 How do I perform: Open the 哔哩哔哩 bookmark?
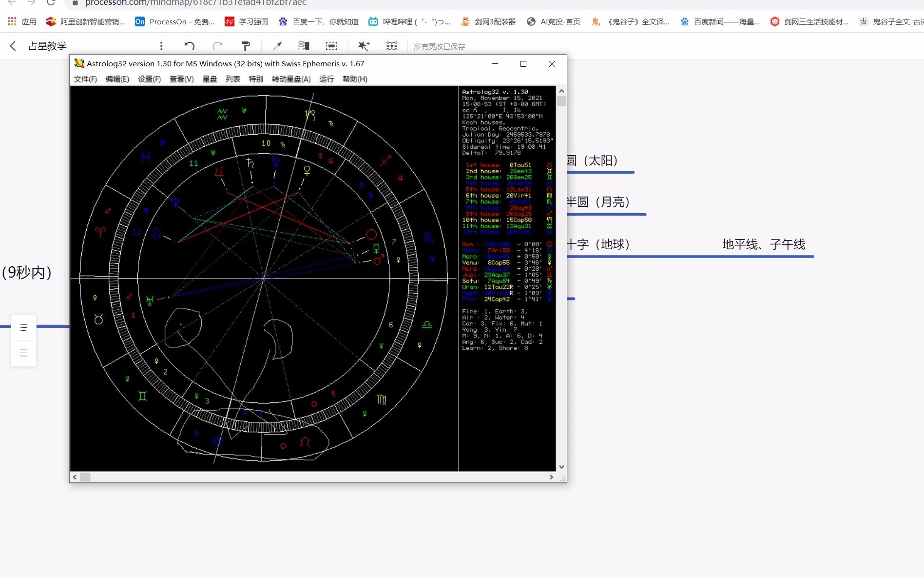coord(409,21)
